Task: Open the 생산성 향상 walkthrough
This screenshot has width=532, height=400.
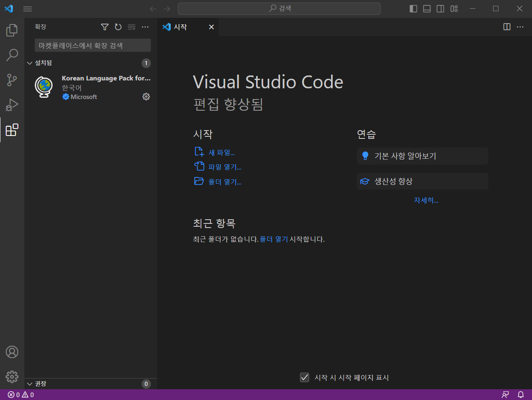Action: coord(422,181)
